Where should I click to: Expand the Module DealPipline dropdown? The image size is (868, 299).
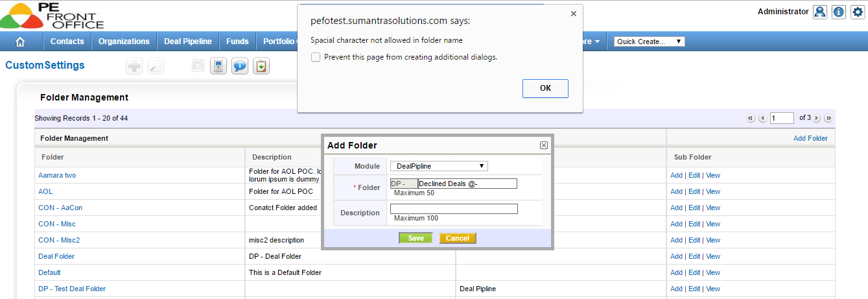pos(439,166)
